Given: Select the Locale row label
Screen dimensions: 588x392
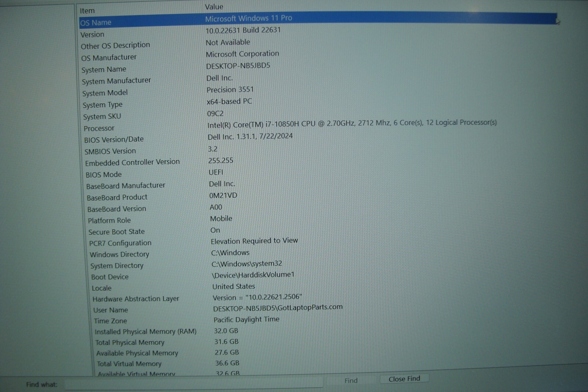Looking at the screenshot, I should click(101, 288).
